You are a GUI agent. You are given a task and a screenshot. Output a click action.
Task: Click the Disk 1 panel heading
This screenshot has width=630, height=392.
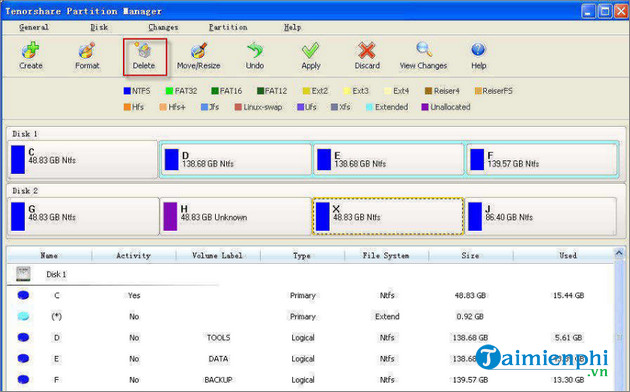(x=25, y=134)
